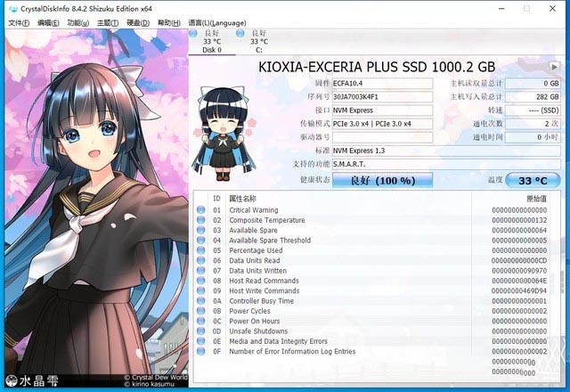Screen dimensions: 570x392
Task: Click the standard field NVM Express 1.3
Action: [x=446, y=151]
